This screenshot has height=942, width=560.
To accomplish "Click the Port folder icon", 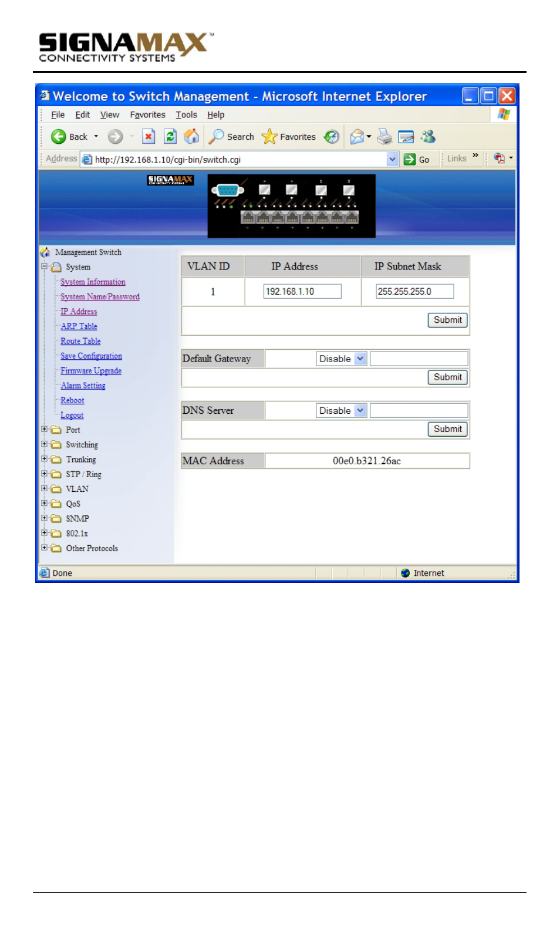I will pos(56,430).
